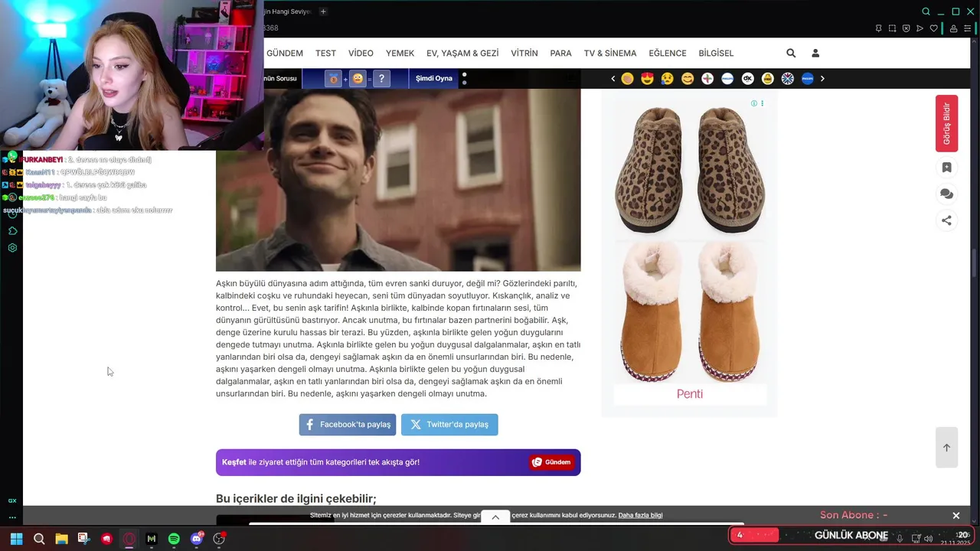Click the pin icon in browser toolbar
Screen dimensions: 980x551
pos(878,28)
